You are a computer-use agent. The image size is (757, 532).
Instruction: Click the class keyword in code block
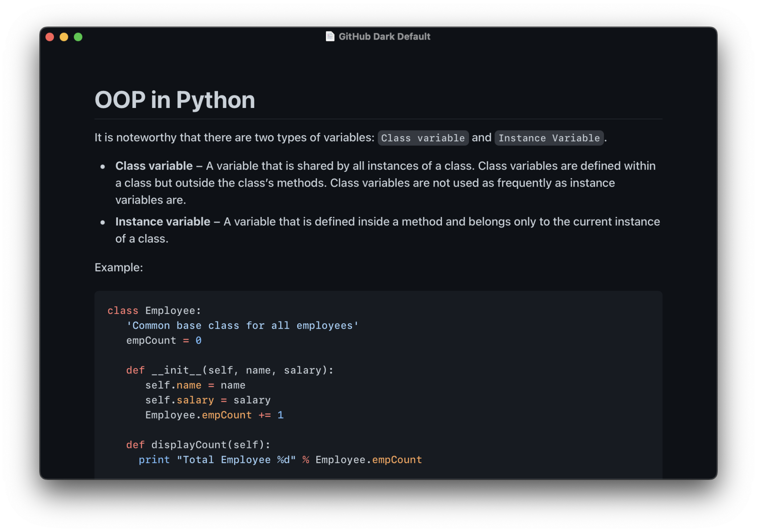123,311
